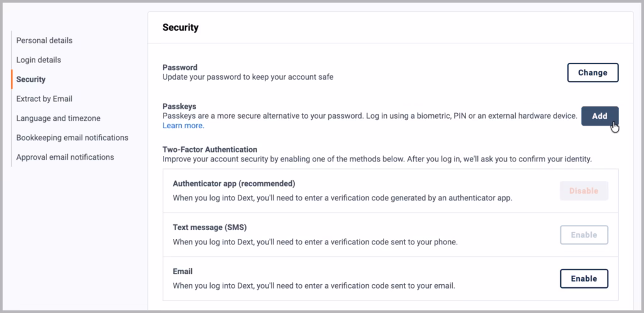Click the Email two-factor row title

coord(183,272)
